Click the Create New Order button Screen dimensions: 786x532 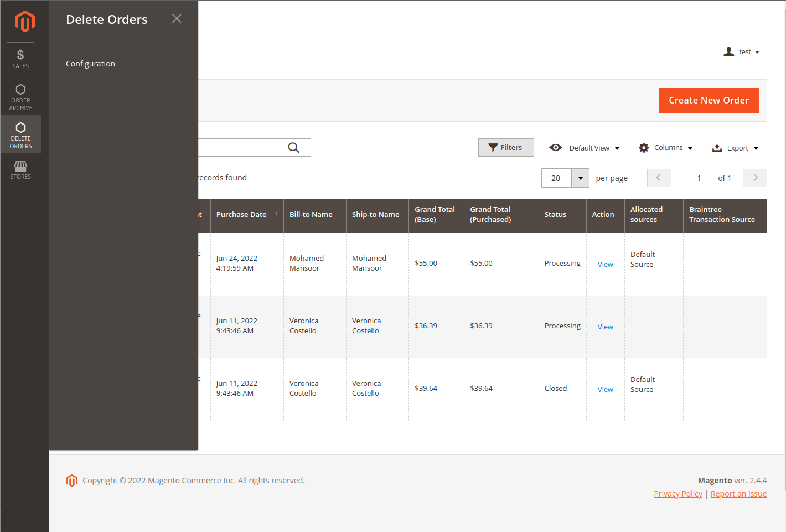point(709,100)
